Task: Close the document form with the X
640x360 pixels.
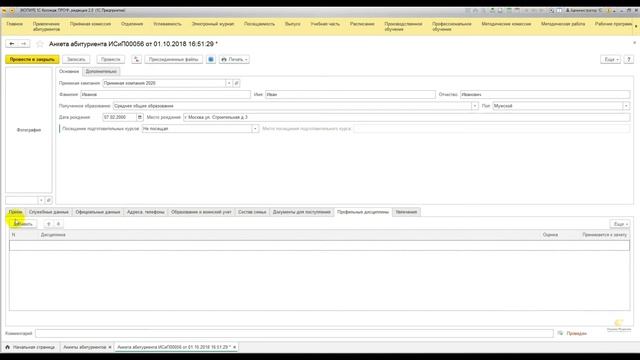Action: [x=634, y=42]
